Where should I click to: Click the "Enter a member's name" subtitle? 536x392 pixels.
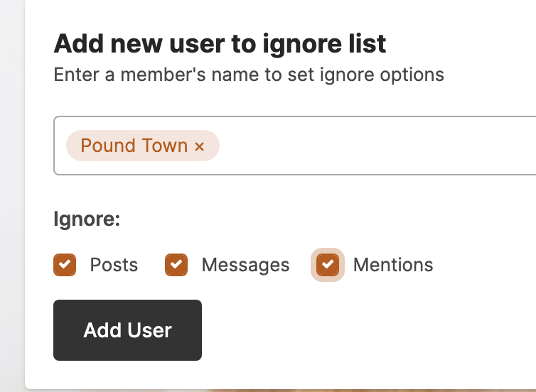coord(249,75)
